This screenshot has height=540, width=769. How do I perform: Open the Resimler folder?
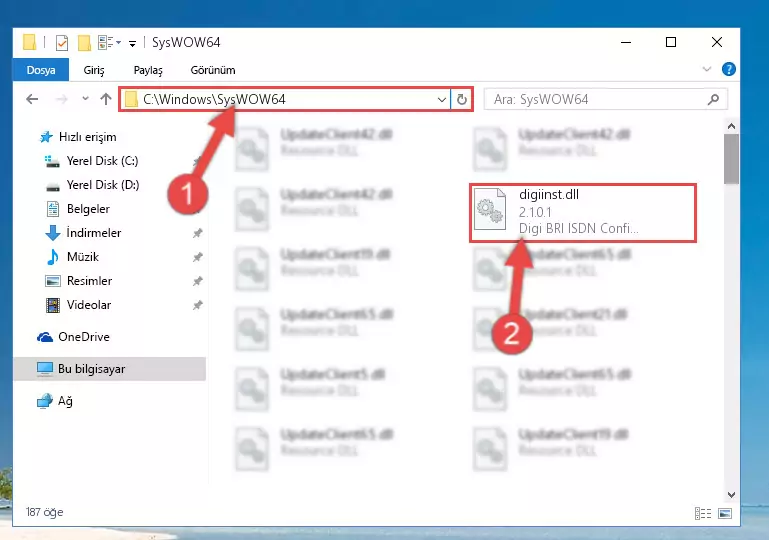[89, 281]
